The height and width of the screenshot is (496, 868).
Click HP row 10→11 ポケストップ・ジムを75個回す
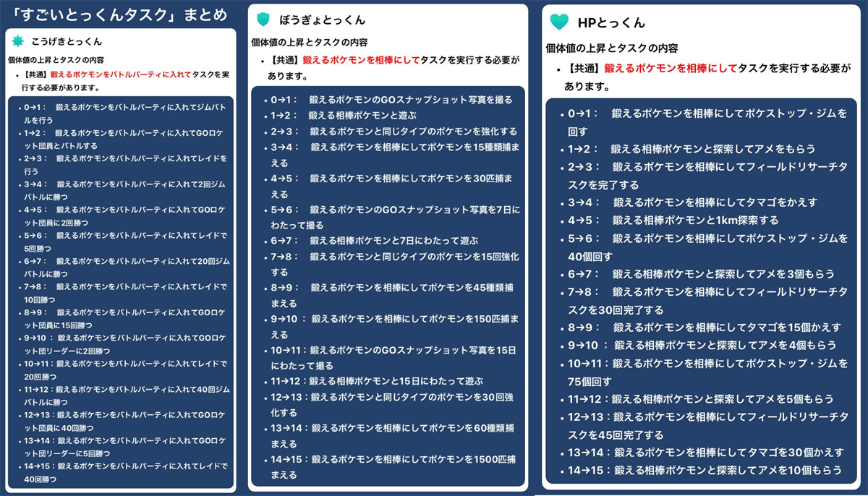click(707, 372)
